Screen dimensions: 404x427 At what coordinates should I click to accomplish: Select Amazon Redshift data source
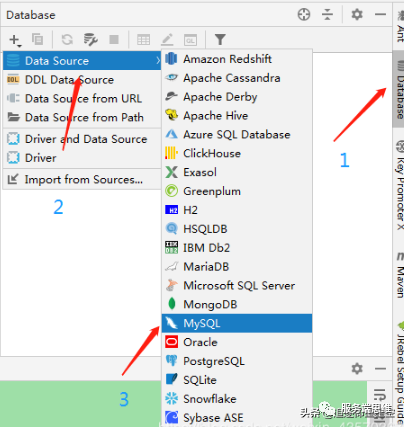237,59
